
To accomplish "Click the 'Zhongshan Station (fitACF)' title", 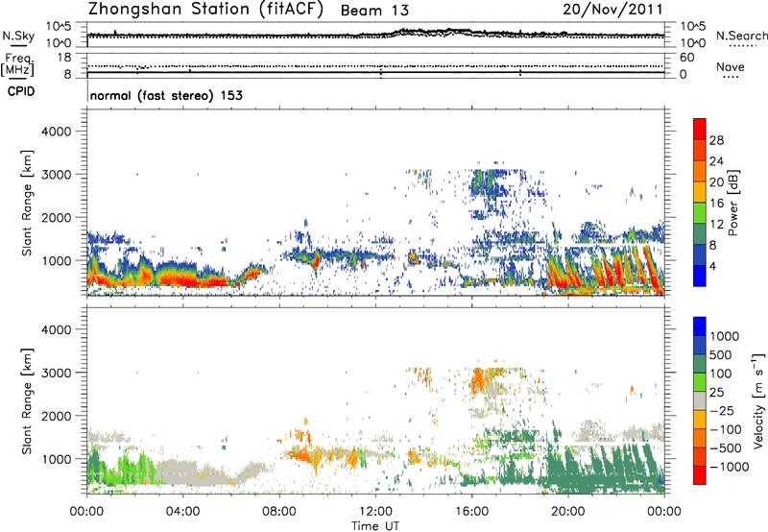I will click(205, 10).
